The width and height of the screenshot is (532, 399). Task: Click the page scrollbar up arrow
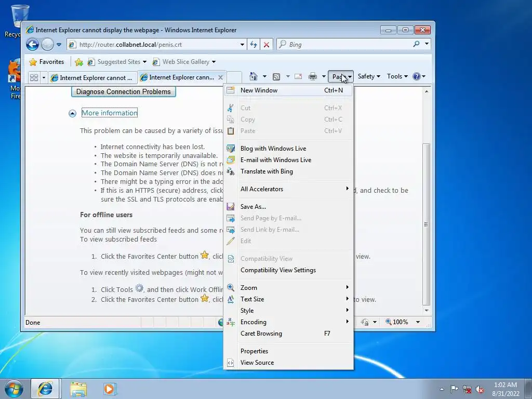point(427,91)
